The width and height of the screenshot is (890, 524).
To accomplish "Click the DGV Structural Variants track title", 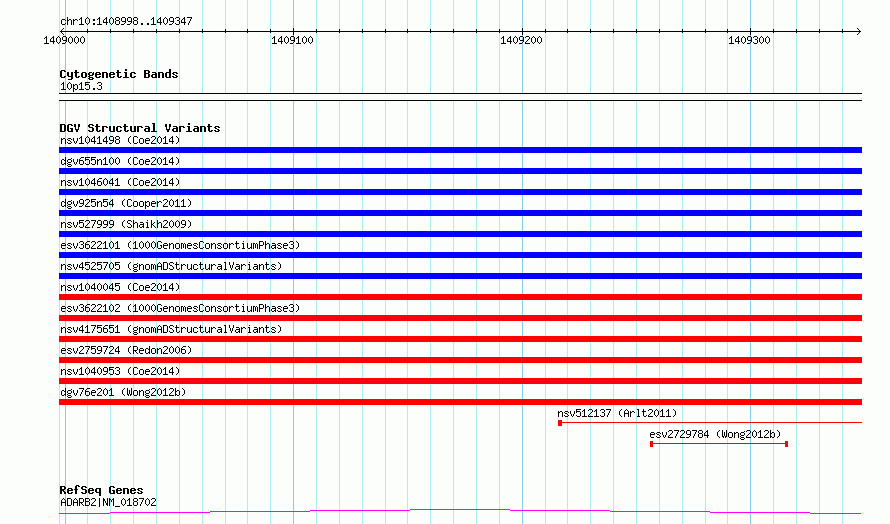I will [140, 128].
